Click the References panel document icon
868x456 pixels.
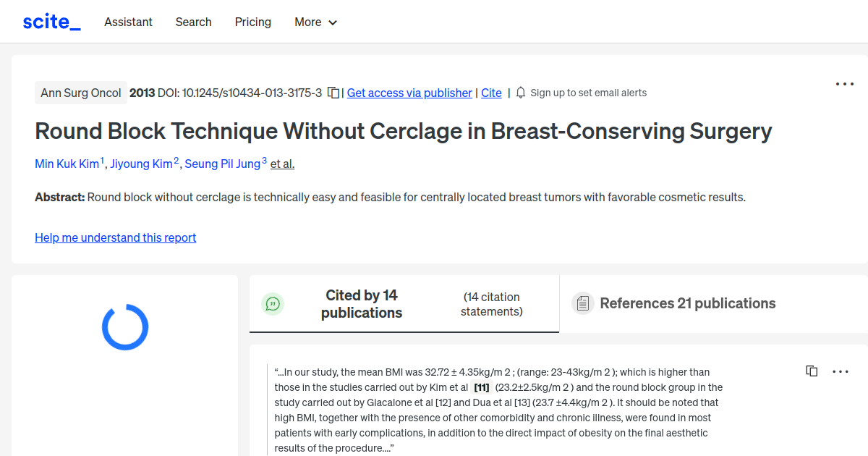582,303
